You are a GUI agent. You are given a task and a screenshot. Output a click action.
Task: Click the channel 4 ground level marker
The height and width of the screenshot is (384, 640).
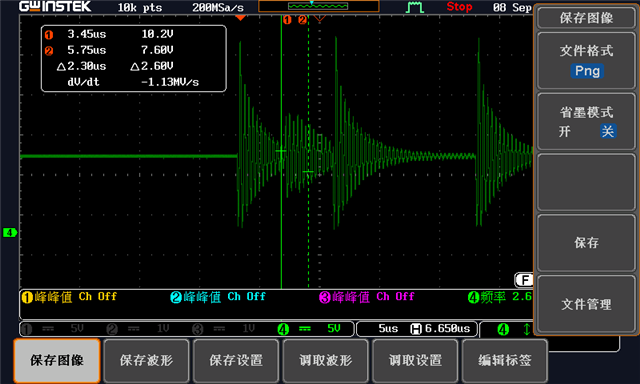pos(9,233)
